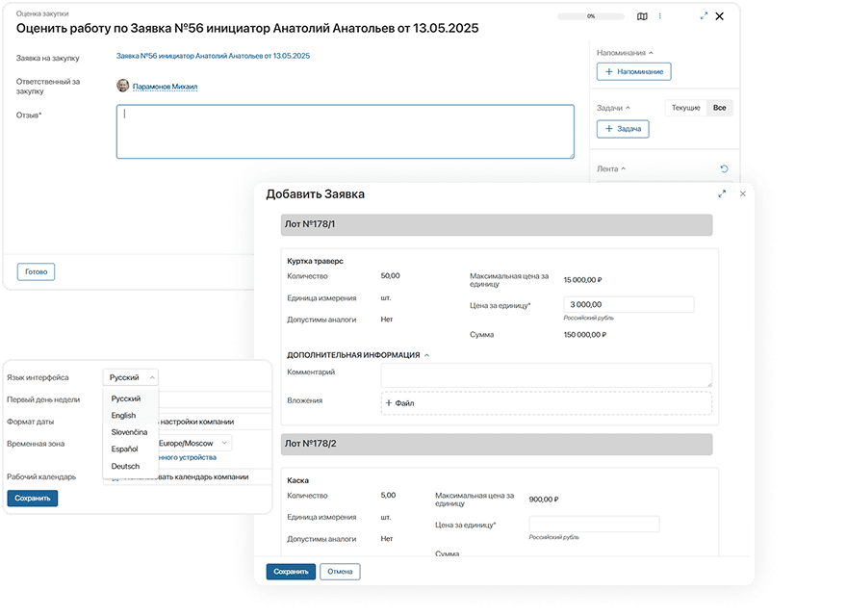Click the Временная зона label
This screenshot has height=616, width=847.
pos(36,444)
